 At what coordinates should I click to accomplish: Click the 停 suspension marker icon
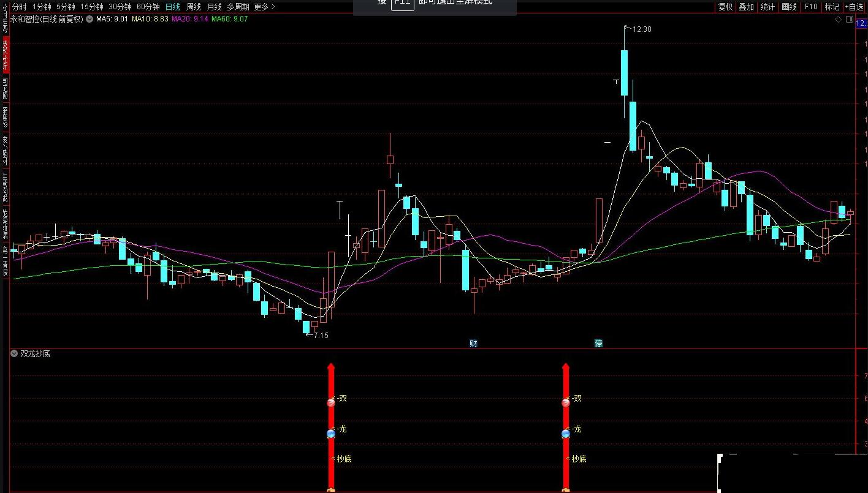598,343
